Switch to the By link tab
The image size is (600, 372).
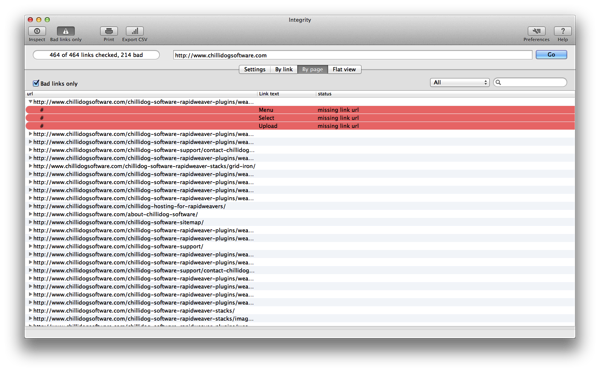point(284,69)
